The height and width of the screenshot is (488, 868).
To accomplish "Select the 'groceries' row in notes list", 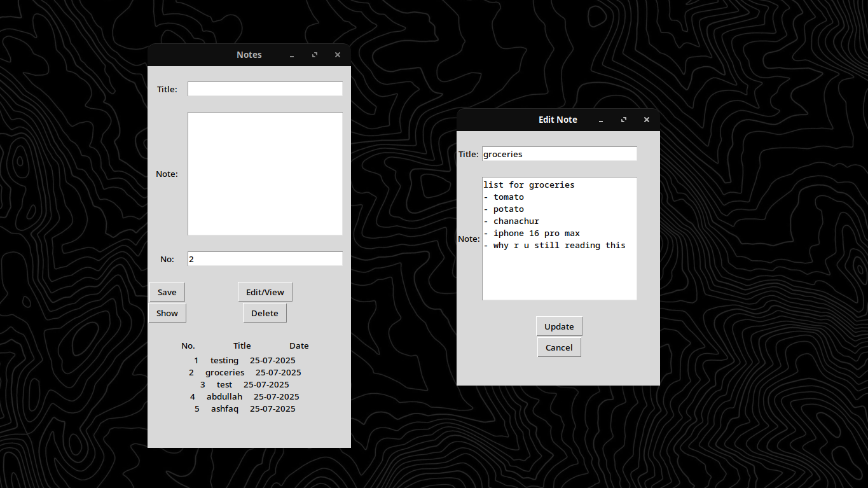I will pos(245,372).
